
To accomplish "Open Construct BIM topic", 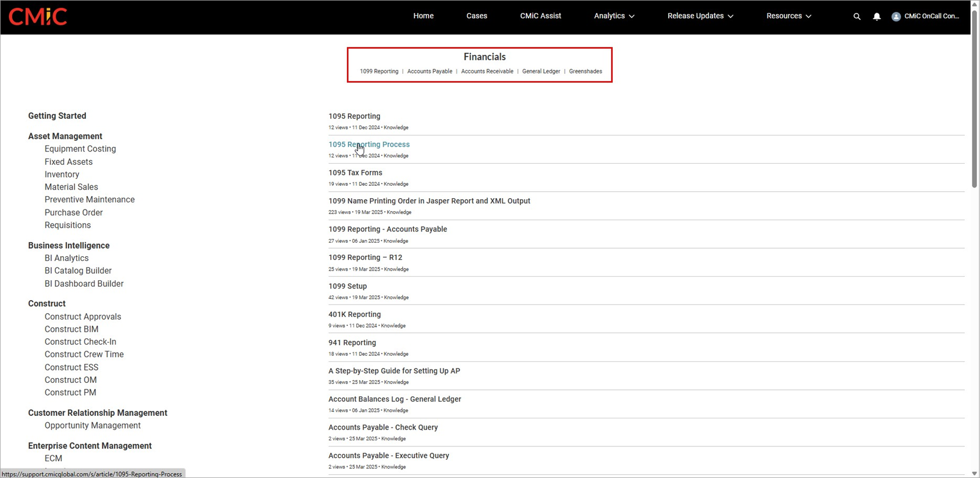I will (71, 329).
